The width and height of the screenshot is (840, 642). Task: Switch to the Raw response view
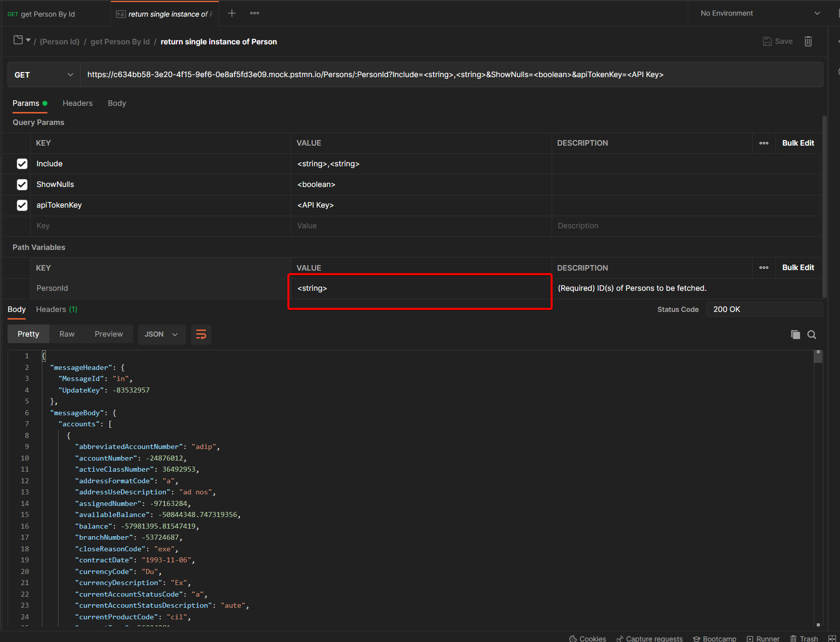coord(67,334)
